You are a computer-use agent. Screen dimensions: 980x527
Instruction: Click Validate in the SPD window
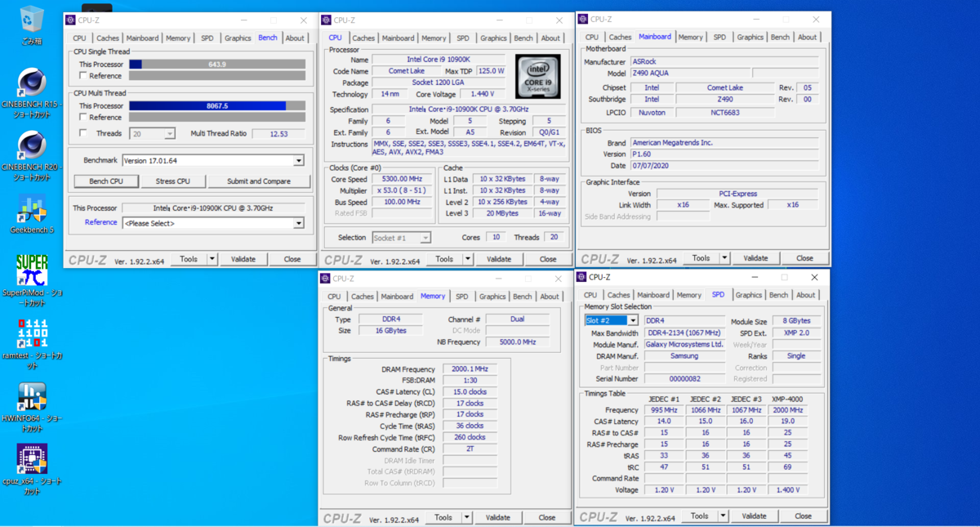[x=754, y=516]
